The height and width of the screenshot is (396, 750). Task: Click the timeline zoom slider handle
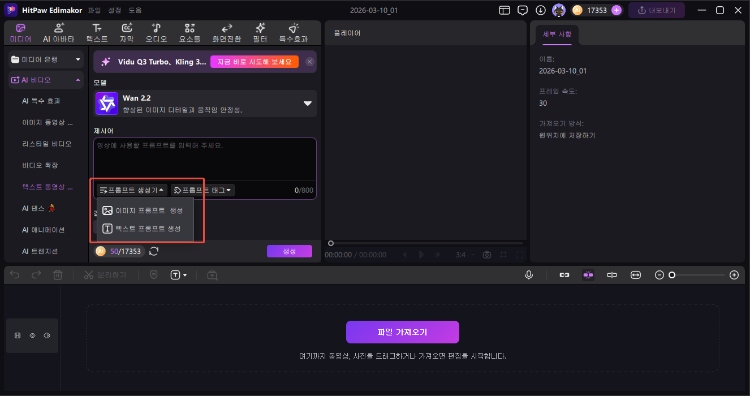[672, 275]
